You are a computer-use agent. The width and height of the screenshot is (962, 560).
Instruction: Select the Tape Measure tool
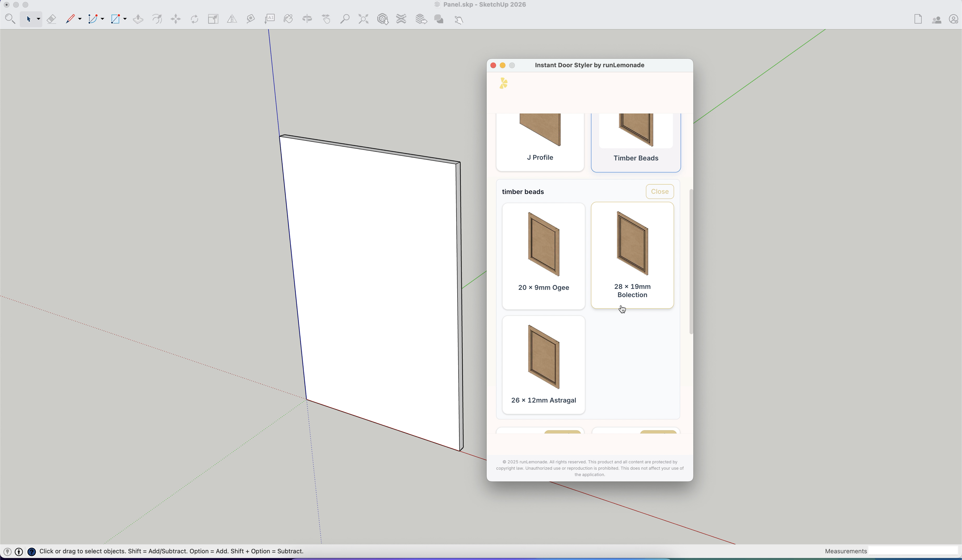tap(250, 19)
